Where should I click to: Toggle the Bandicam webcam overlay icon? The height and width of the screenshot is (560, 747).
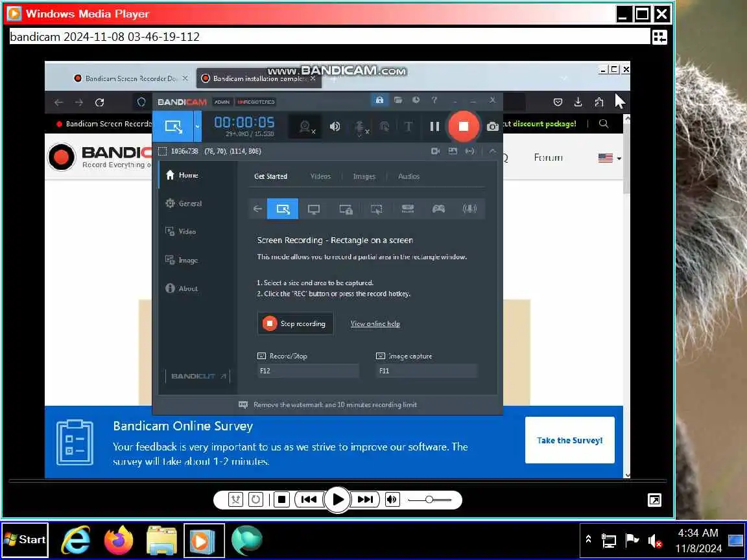306,126
